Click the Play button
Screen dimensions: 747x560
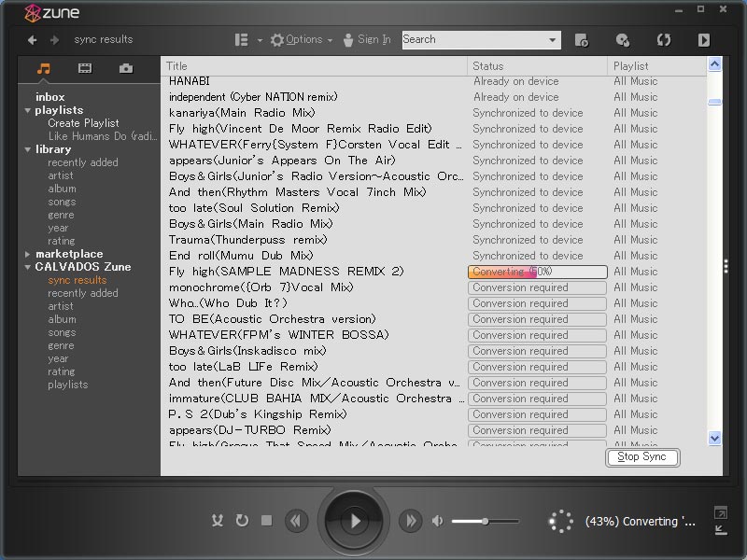click(x=354, y=522)
